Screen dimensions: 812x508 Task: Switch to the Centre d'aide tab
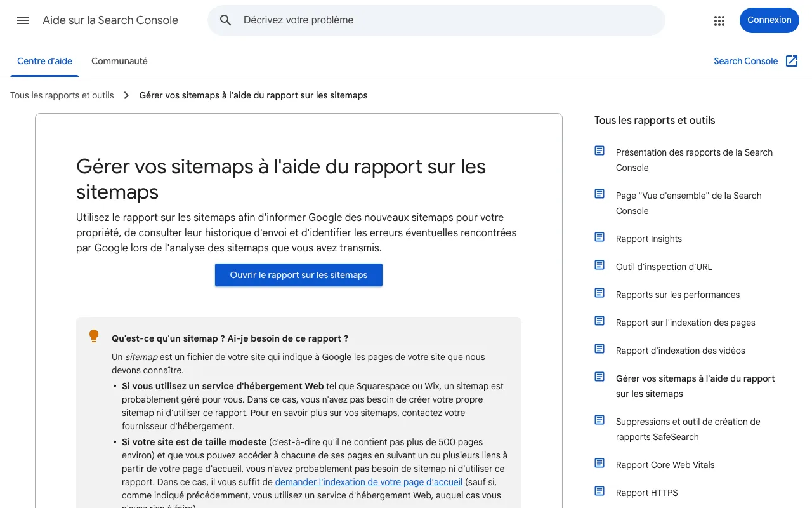pyautogui.click(x=44, y=62)
